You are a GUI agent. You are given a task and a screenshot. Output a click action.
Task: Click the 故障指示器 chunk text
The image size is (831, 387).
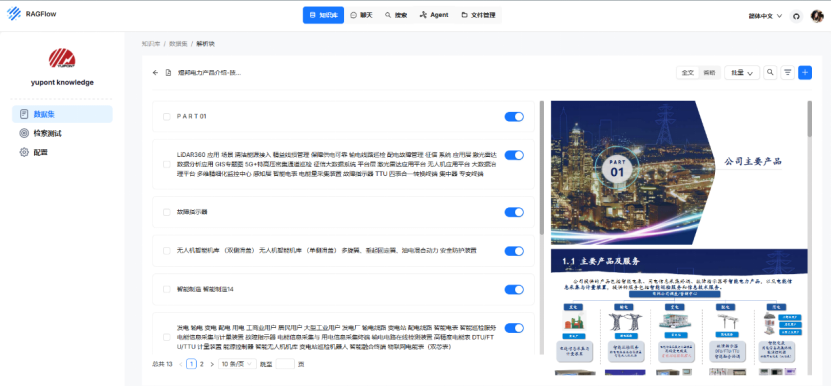[x=192, y=212]
